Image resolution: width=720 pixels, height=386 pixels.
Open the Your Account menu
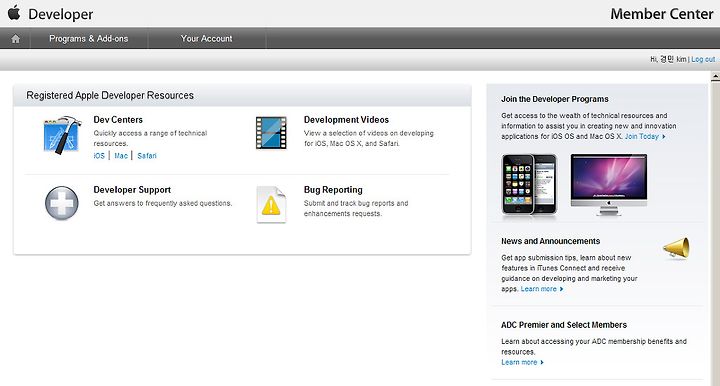(x=207, y=39)
